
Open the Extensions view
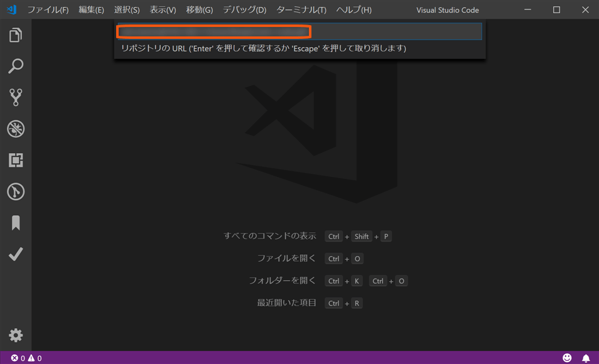[x=16, y=160]
